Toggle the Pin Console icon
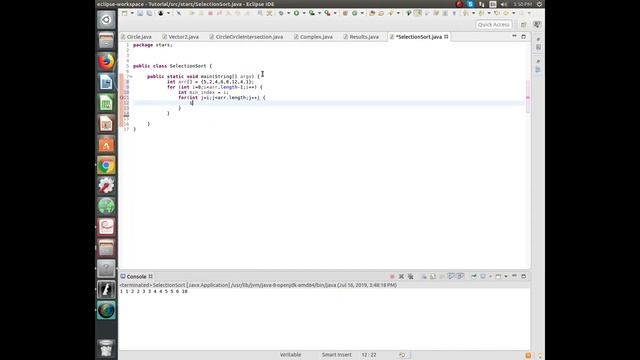 474,276
